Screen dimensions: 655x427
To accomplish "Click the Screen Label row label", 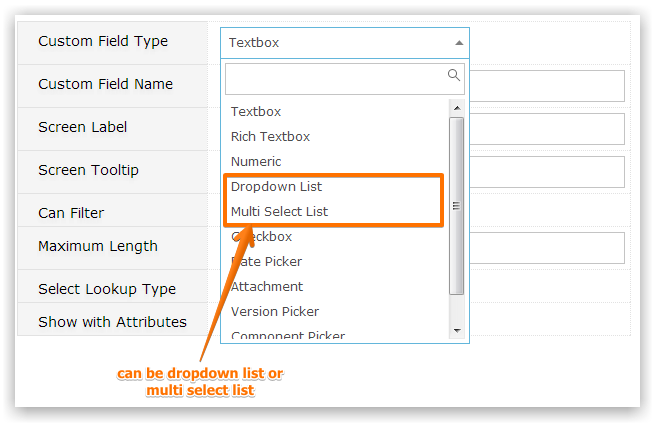I will click(x=82, y=127).
